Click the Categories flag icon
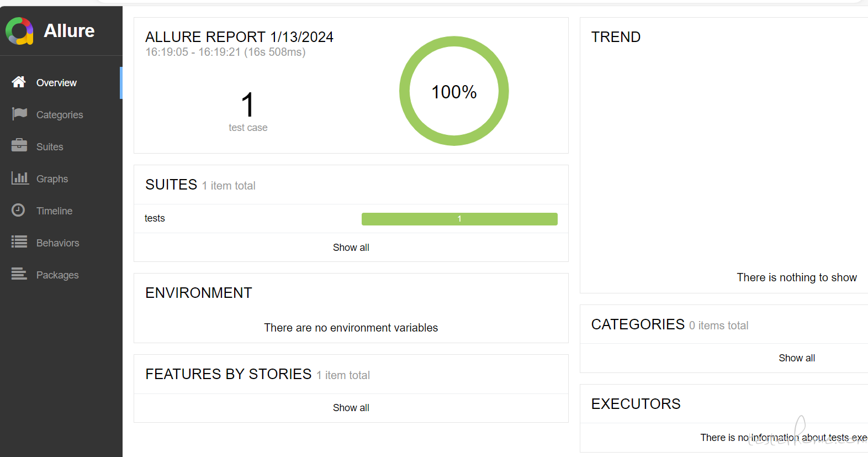 tap(19, 114)
